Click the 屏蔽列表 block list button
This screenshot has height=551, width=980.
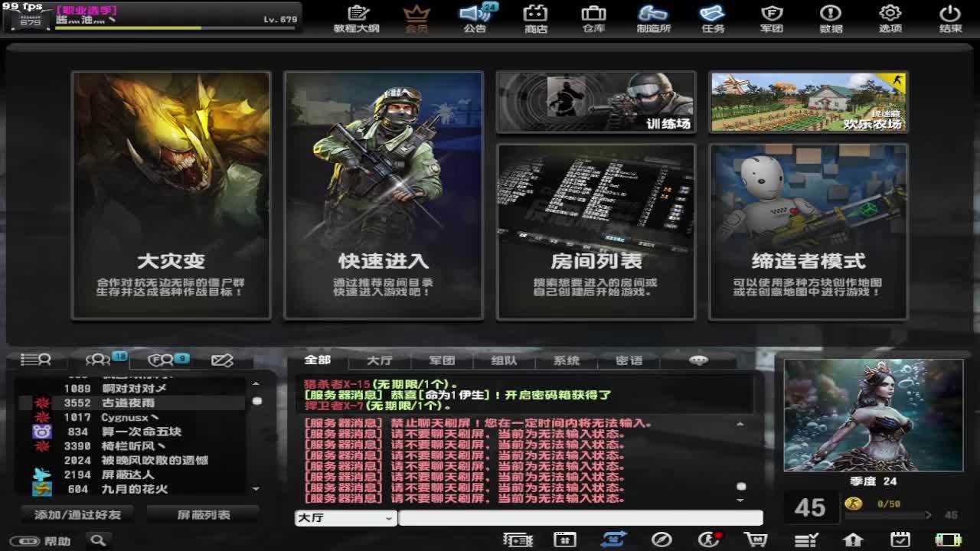(203, 515)
